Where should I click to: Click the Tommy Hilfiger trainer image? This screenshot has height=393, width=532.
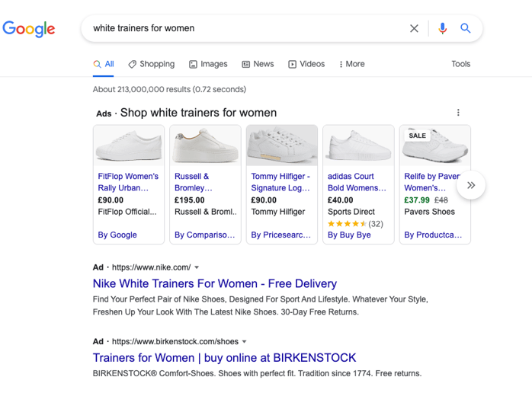pyautogui.click(x=281, y=145)
